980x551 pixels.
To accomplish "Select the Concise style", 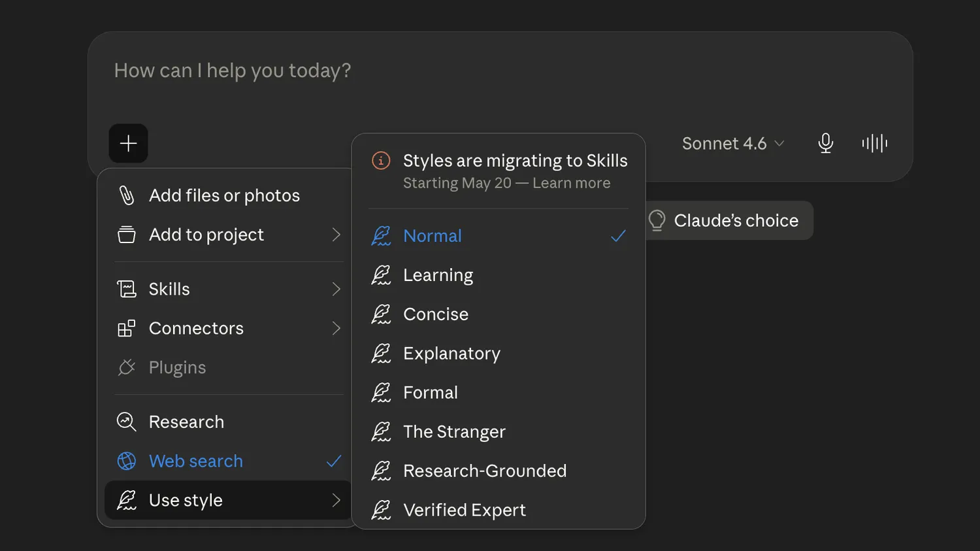I will [498, 314].
